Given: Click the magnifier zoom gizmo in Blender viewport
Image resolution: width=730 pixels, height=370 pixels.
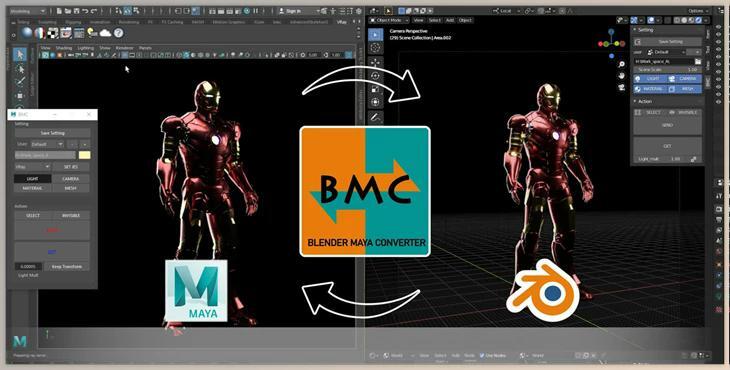Looking at the screenshot, I should [x=622, y=64].
